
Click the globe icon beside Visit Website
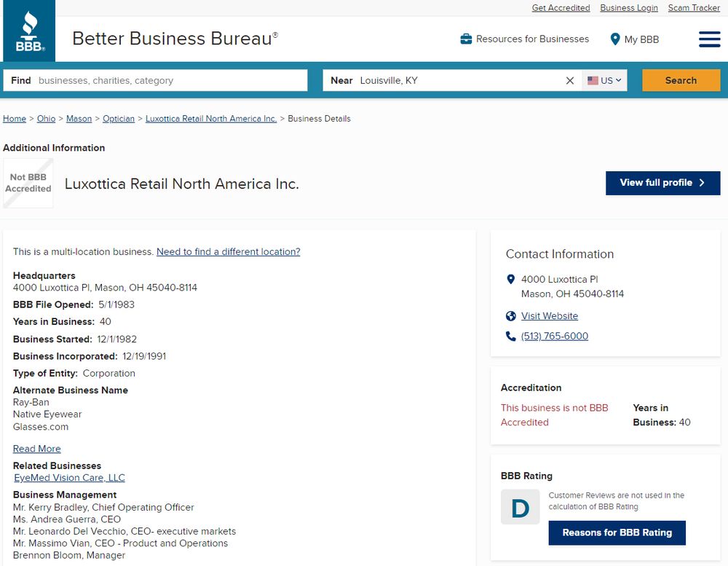pyautogui.click(x=511, y=316)
